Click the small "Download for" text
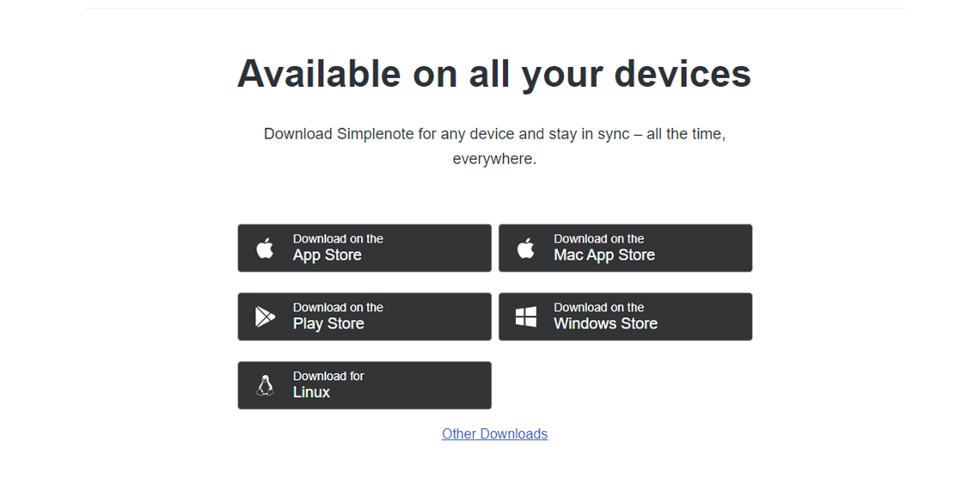This screenshot has width=980, height=503. [x=328, y=376]
